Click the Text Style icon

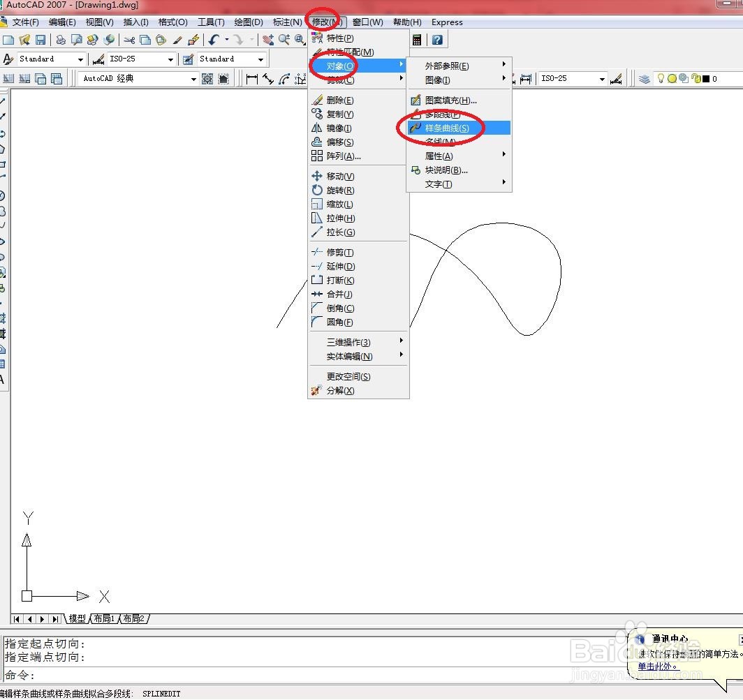coord(8,59)
